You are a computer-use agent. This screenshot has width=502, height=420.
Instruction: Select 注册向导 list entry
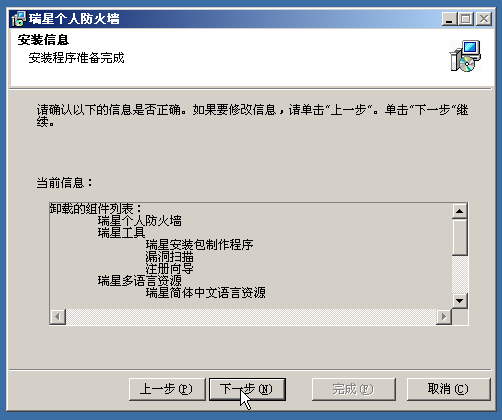(170, 269)
